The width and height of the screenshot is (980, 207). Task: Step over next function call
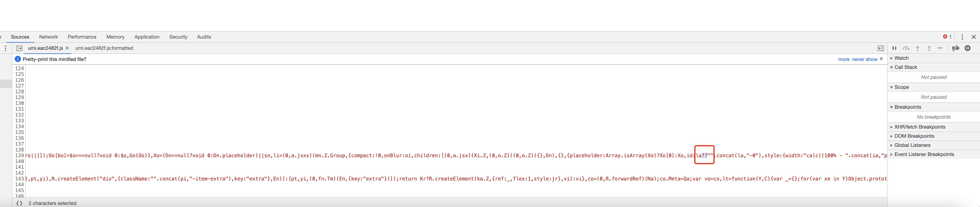(x=906, y=48)
